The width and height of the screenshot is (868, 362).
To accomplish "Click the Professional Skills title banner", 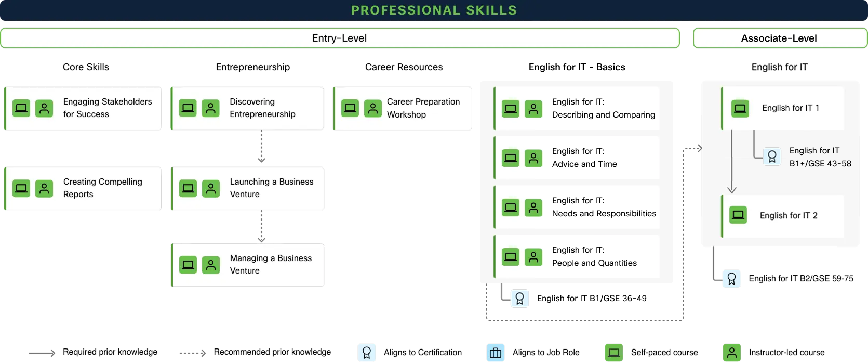I will 434,10.
